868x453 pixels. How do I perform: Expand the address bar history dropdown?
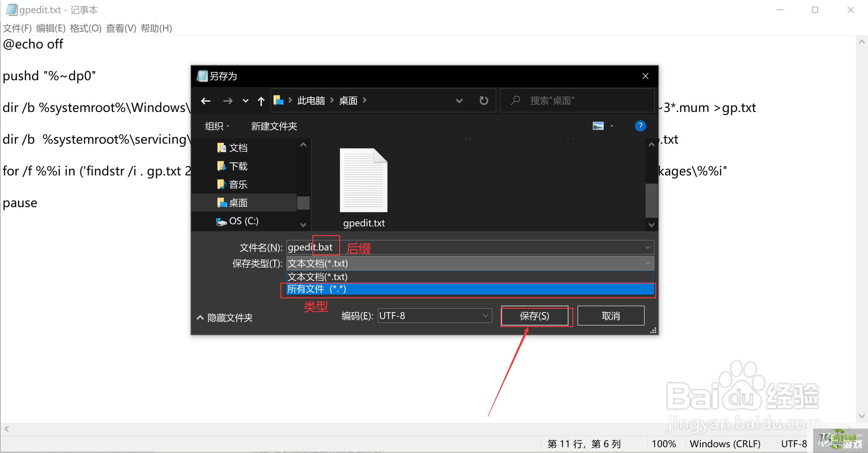(459, 101)
